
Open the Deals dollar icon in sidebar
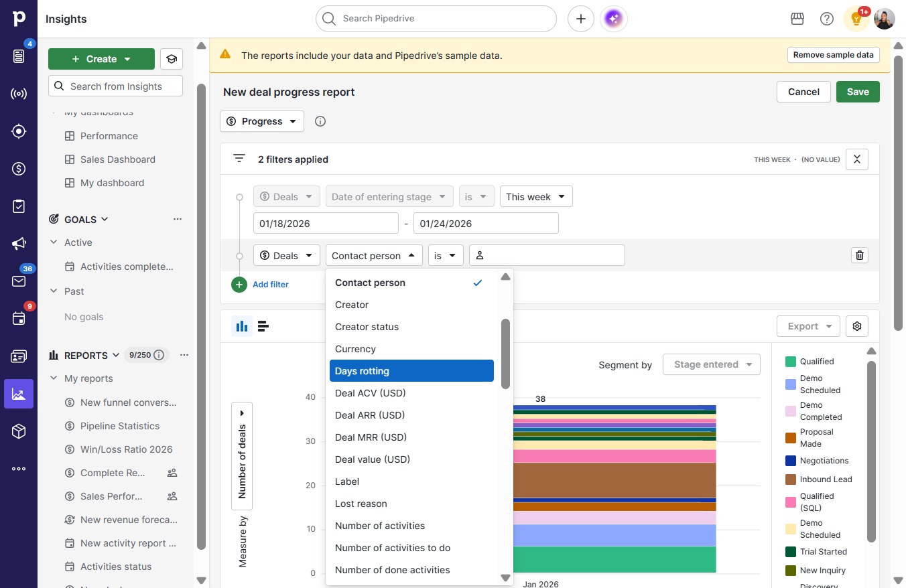19,169
